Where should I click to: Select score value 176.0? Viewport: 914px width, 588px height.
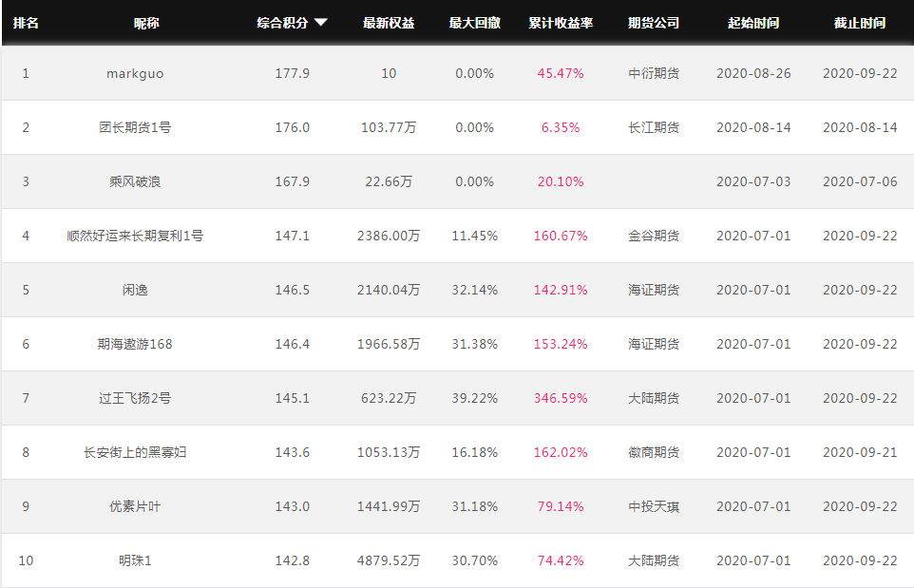click(x=292, y=127)
